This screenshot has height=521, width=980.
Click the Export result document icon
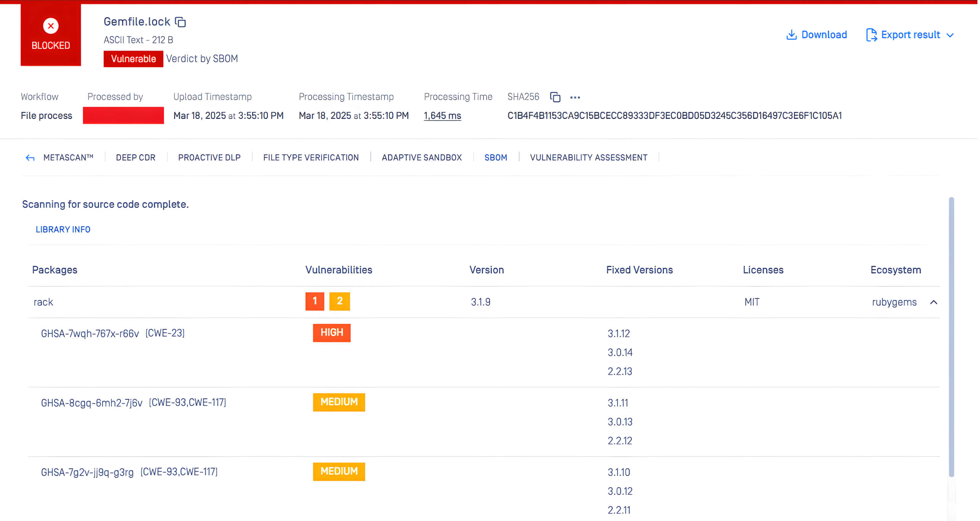872,34
